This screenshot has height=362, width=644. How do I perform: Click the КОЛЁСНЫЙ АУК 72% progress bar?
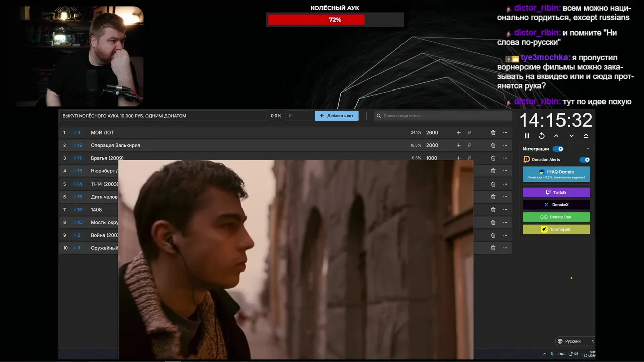tap(335, 20)
